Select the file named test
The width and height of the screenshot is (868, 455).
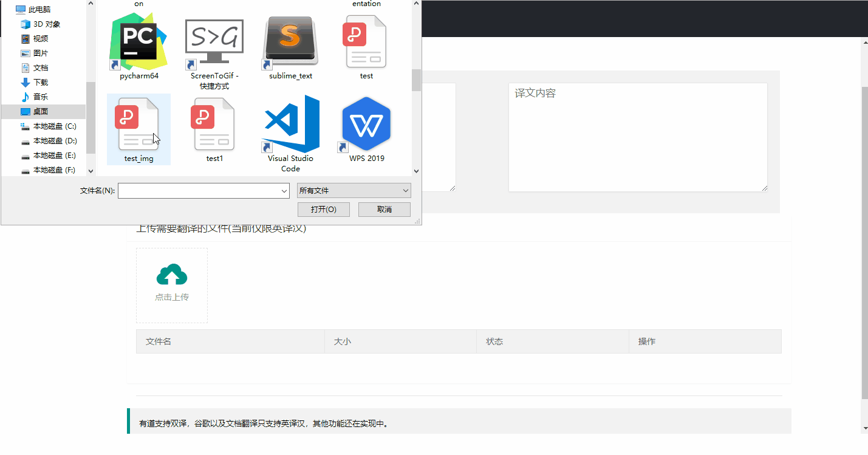point(366,43)
